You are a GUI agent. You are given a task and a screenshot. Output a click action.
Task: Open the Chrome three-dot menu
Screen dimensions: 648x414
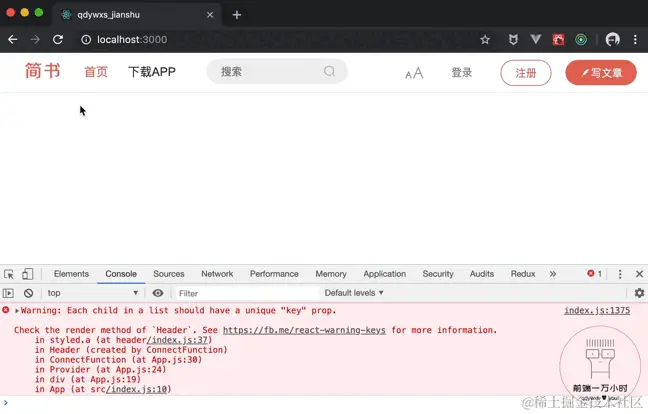635,40
